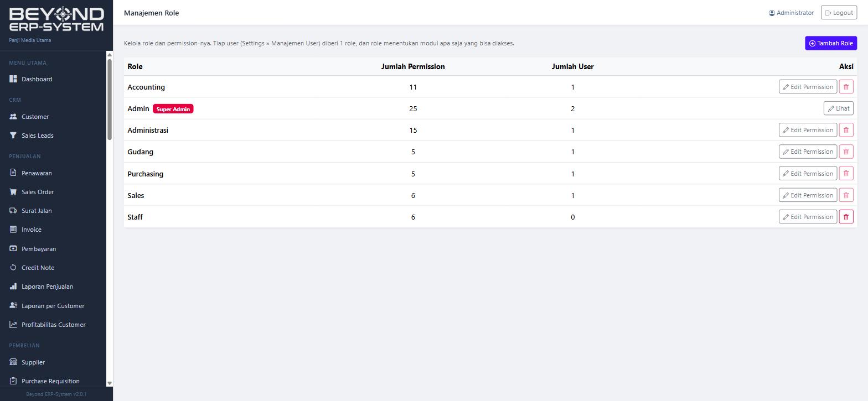Edit Permission for Administrasi role

[808, 130]
